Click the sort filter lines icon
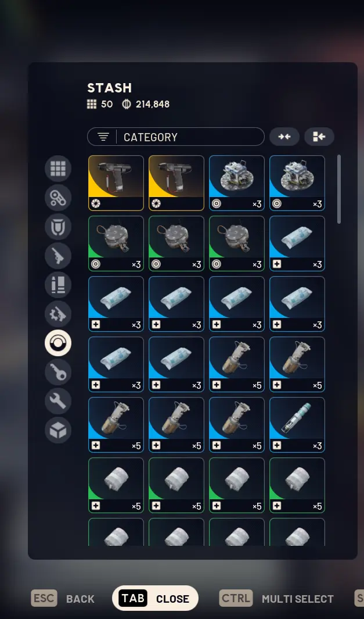Image resolution: width=364 pixels, height=619 pixels. tap(103, 137)
